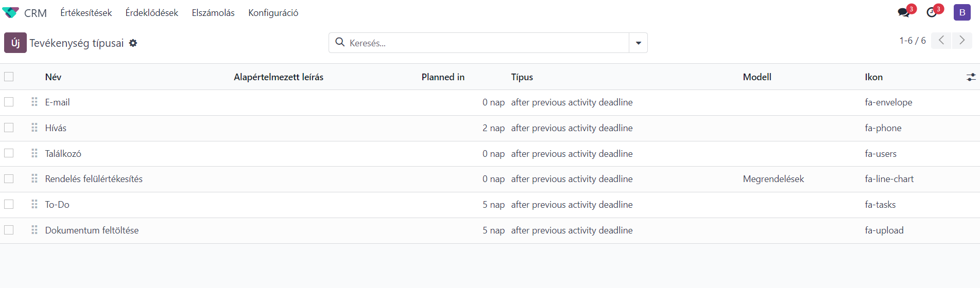Click the magnifier search icon
This screenshot has height=288, width=980.
[x=340, y=42]
